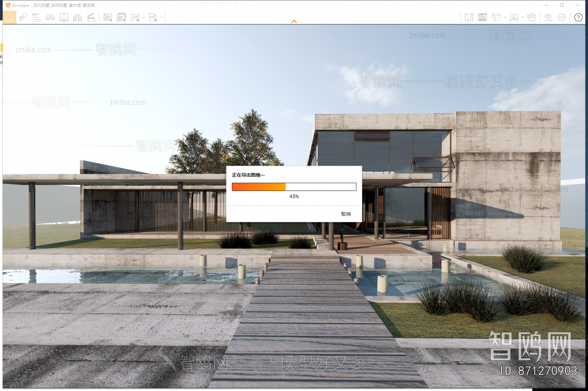Select the BIM mode tool
This screenshot has width=588, height=391.
(36, 17)
